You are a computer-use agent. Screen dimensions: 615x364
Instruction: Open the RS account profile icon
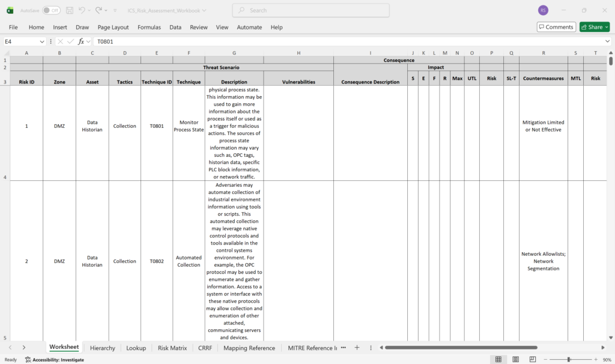543,11
